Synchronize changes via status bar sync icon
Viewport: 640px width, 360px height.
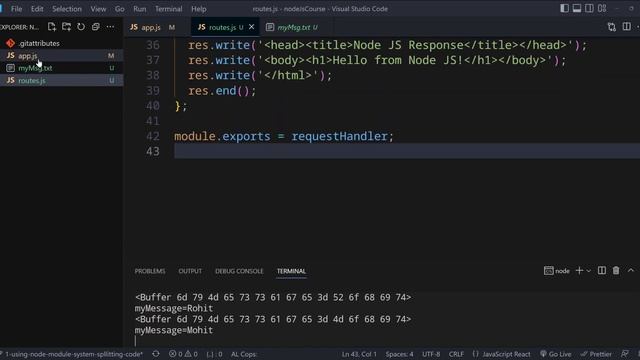tap(156, 354)
